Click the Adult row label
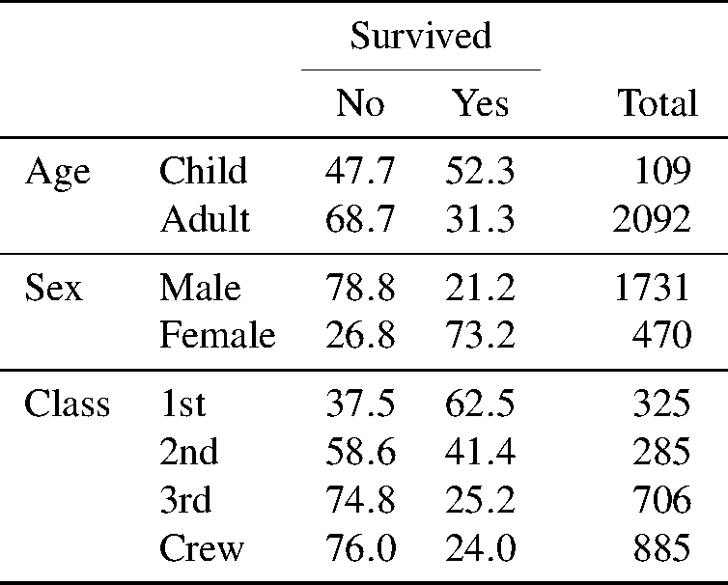 tap(205, 220)
